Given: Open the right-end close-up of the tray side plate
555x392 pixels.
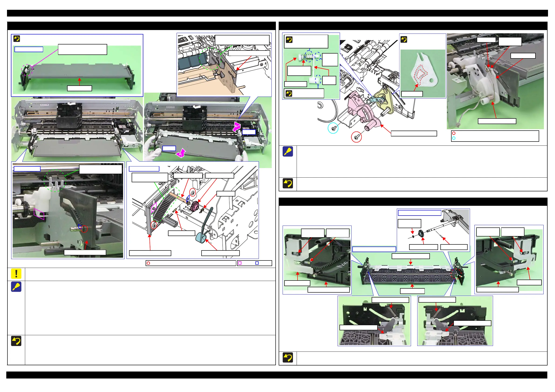Looking at the screenshot, I should 509,260.
